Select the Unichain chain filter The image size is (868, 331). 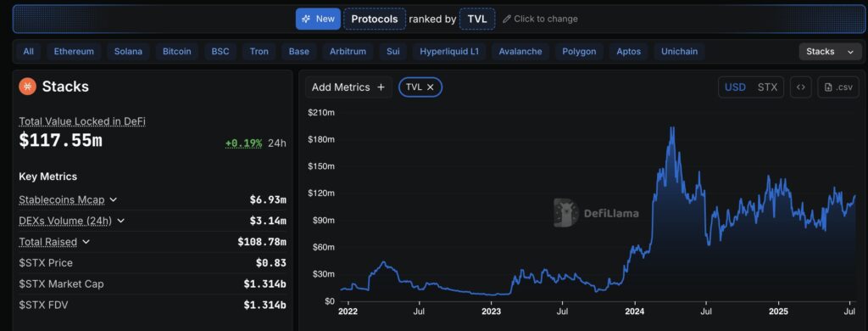tap(679, 52)
